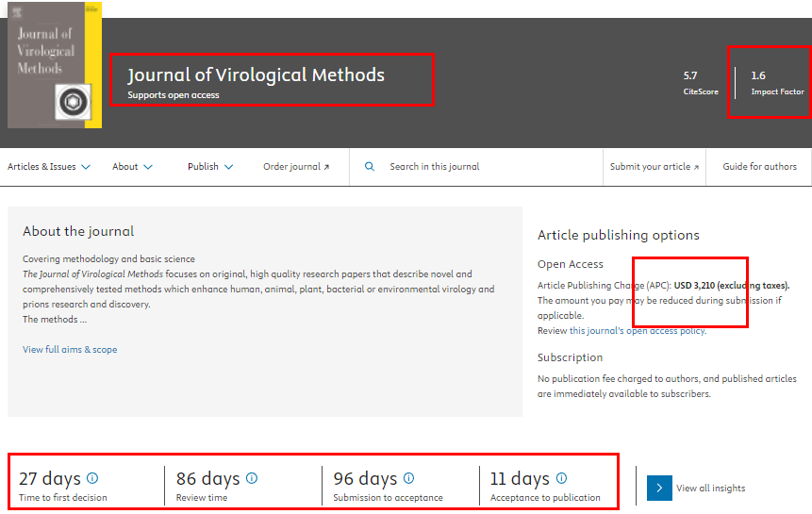Screen dimensions: 812x514
Task: Open info icon next to 27 days
Action: [92, 478]
